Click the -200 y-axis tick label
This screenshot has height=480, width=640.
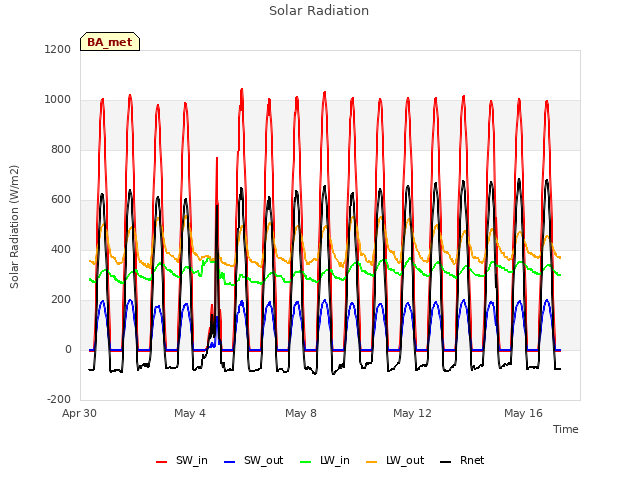coord(59,399)
